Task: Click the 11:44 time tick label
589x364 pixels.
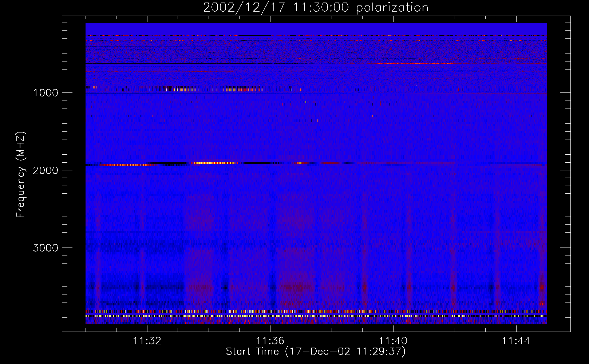Action: coord(516,341)
